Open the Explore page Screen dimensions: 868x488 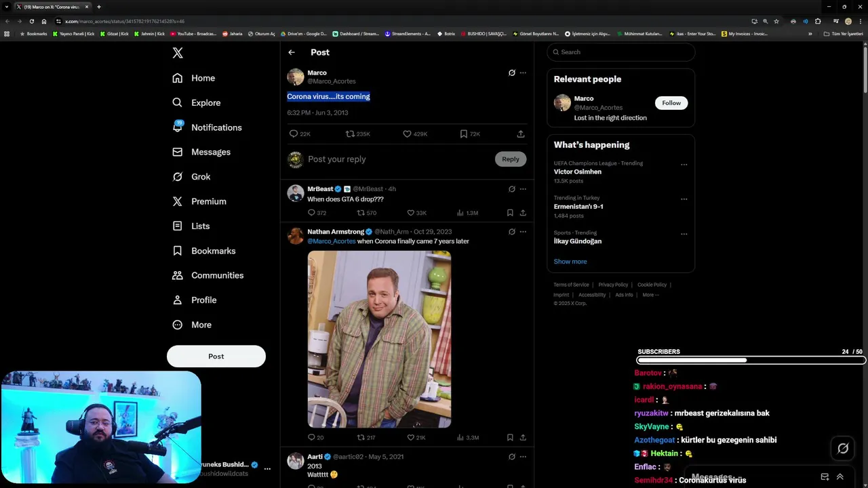[x=197, y=102]
